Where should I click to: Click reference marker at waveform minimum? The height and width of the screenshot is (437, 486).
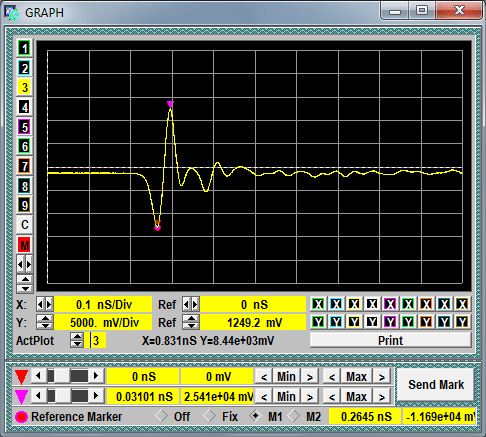[157, 227]
